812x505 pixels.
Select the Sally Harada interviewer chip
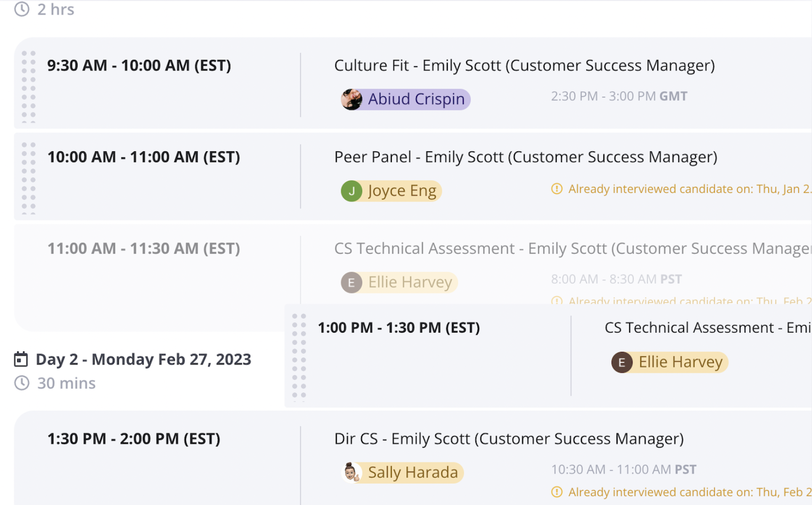(402, 473)
